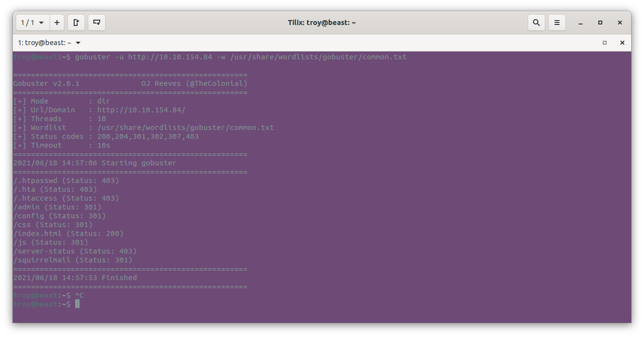Click the '/css (Status: 301)' result
The height and width of the screenshot is (337, 644).
tap(53, 225)
